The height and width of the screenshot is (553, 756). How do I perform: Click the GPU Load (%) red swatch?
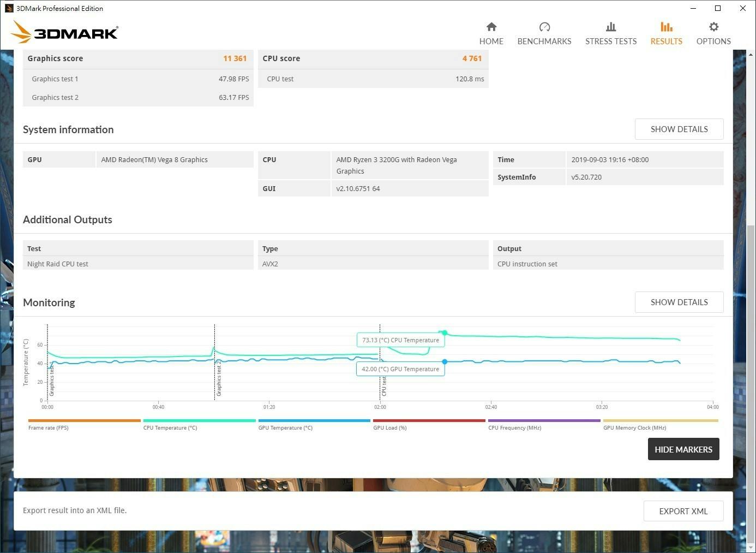tap(429, 421)
